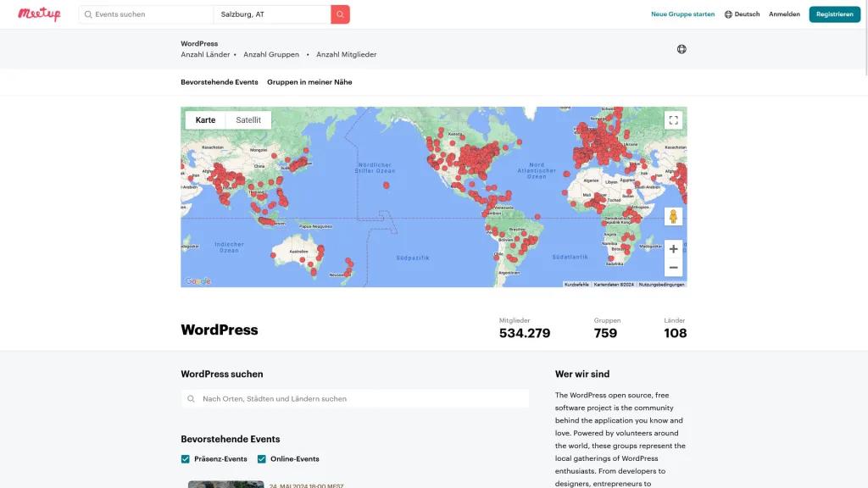This screenshot has width=868, height=488.
Task: Click the Registrieren button
Action: tap(834, 14)
